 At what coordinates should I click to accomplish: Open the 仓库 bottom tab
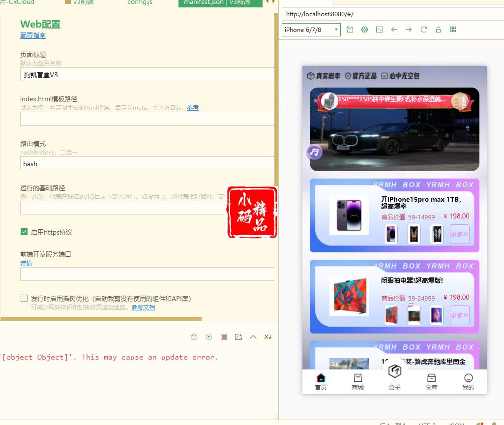[x=431, y=382]
